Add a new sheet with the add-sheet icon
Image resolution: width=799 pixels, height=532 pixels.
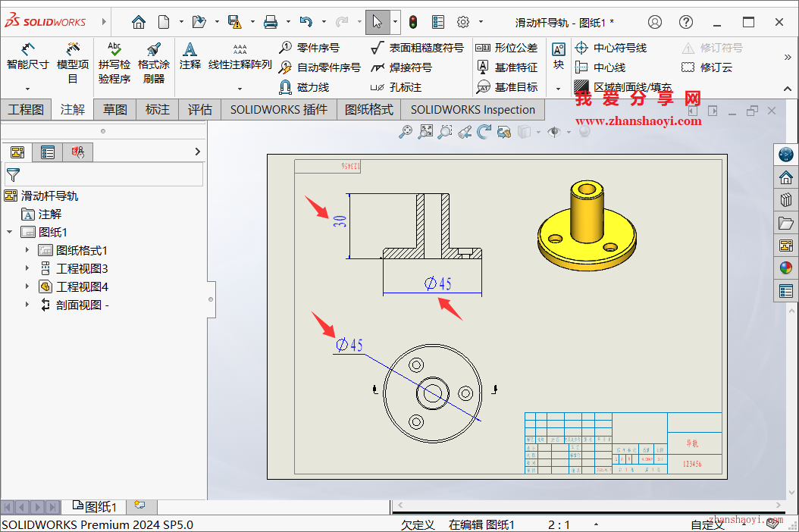(x=139, y=505)
